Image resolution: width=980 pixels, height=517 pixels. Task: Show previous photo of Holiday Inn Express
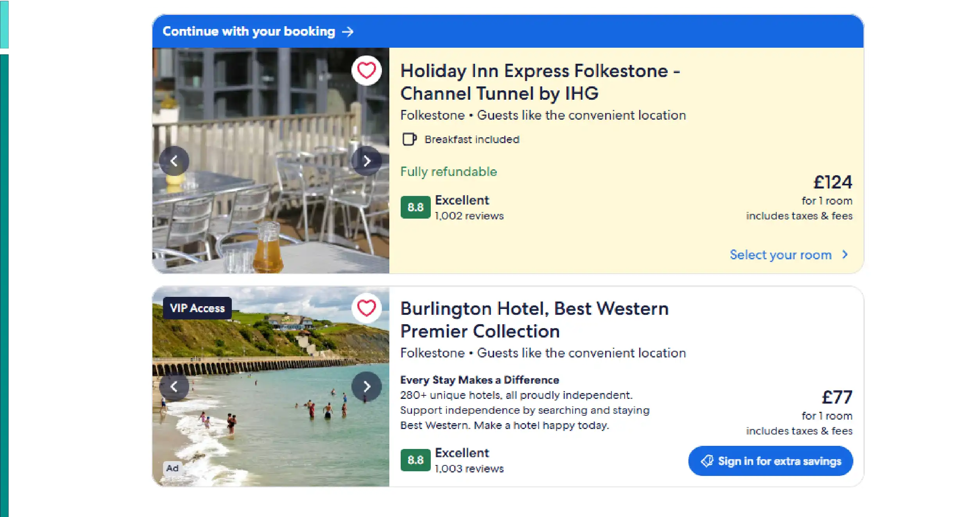tap(174, 161)
